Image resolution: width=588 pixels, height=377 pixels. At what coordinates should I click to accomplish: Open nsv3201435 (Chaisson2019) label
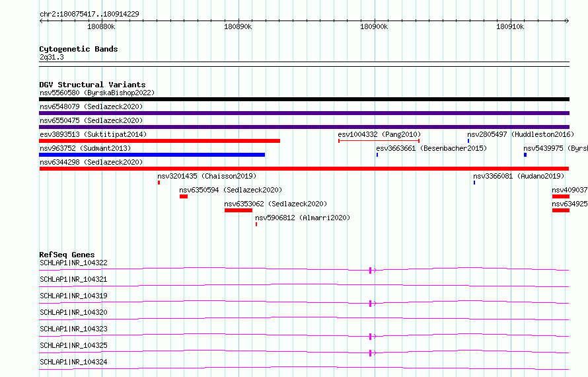click(x=207, y=176)
